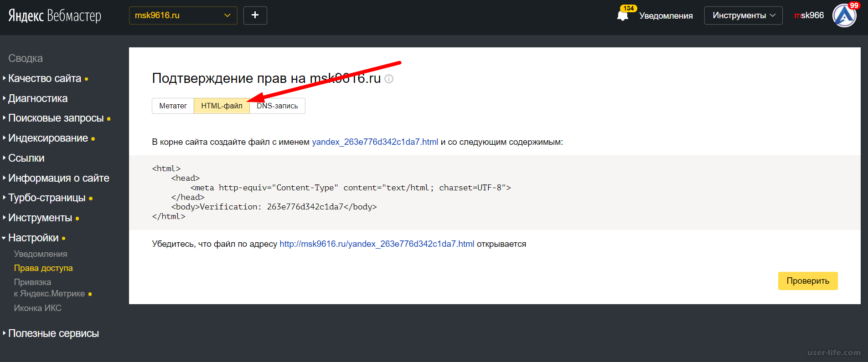Select the HTML-файл tab
868x362 pixels.
pos(222,106)
